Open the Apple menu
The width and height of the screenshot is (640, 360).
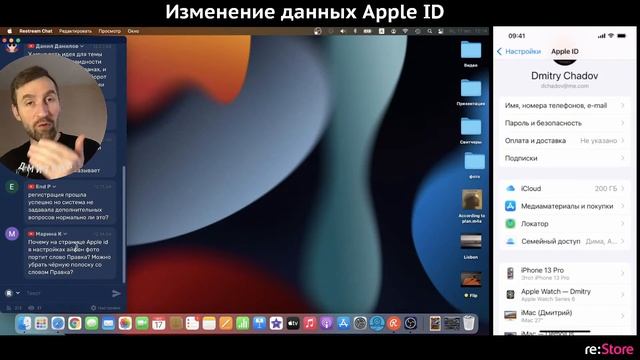coord(10,31)
